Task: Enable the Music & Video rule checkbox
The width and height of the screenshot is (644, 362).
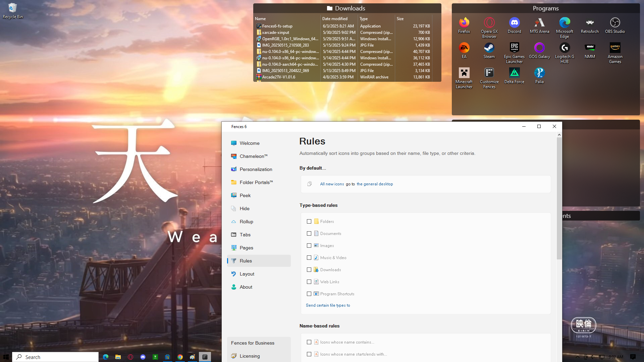Action: click(309, 257)
